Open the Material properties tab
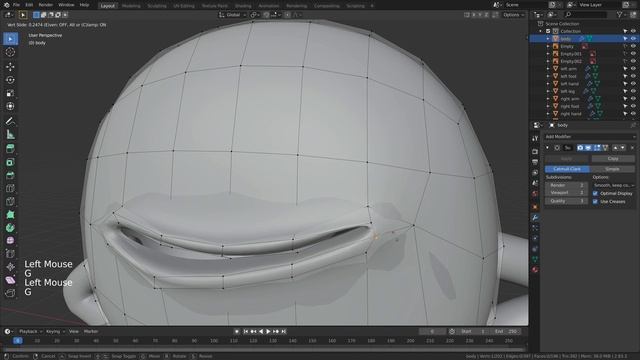 click(535, 270)
